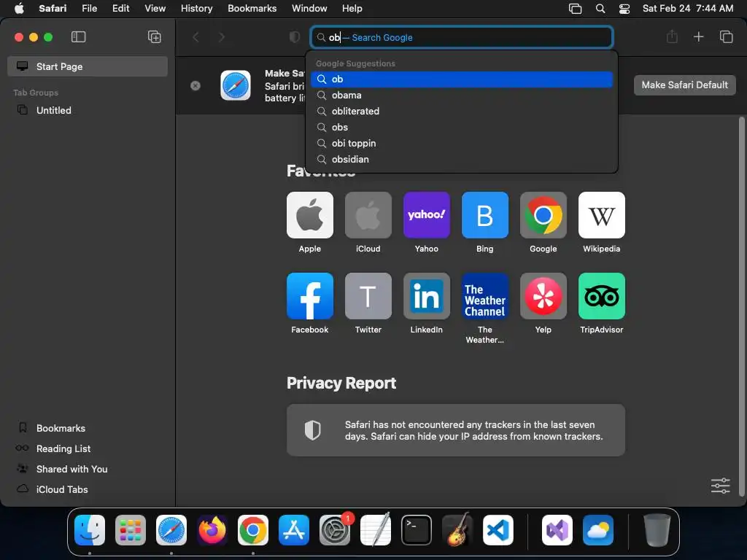This screenshot has height=560, width=747.
Task: Open the privacy shield icon in toolbar
Action: point(295,37)
